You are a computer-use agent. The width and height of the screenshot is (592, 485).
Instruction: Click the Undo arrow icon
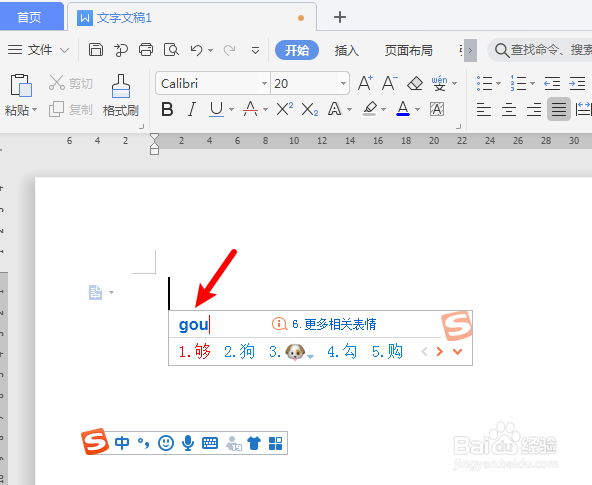pyautogui.click(x=197, y=50)
